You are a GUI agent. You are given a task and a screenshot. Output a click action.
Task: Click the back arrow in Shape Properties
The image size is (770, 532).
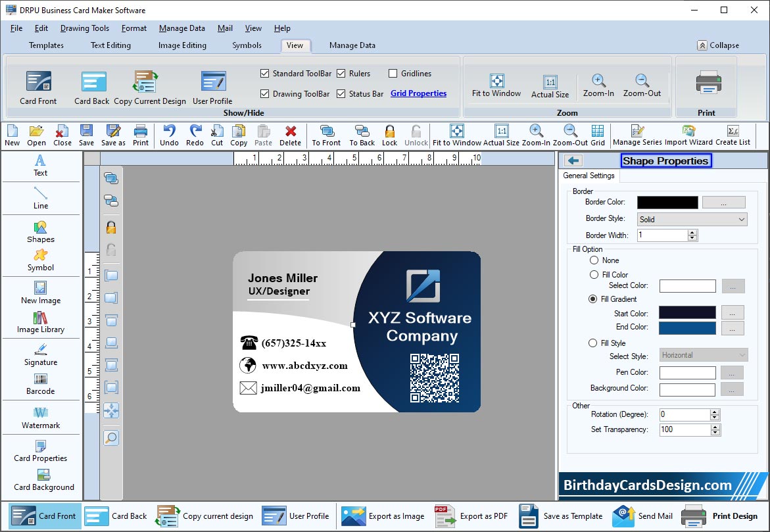[573, 160]
